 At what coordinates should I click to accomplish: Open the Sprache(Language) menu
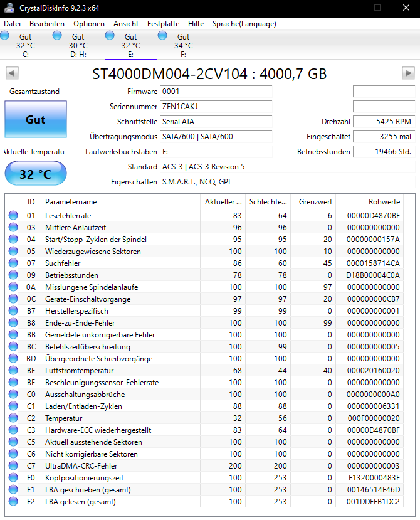[244, 24]
